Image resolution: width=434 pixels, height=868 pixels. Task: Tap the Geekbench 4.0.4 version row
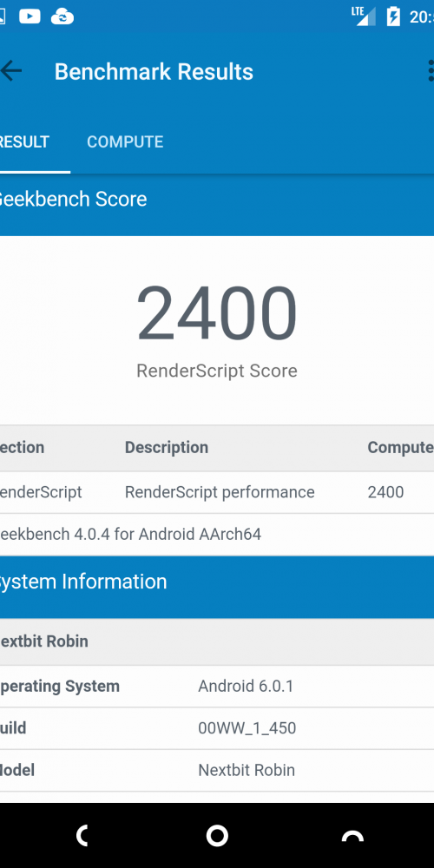click(x=217, y=534)
